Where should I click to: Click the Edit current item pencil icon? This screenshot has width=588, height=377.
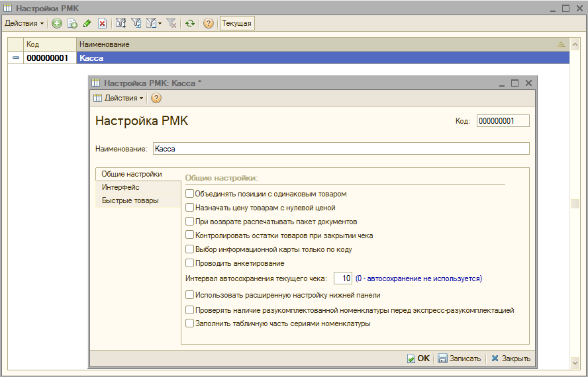[x=87, y=23]
